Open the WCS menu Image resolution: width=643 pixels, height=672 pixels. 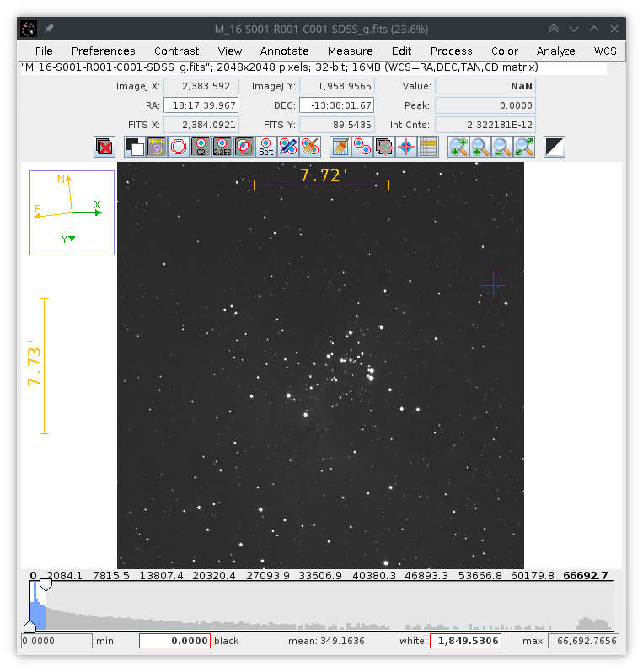tap(605, 51)
